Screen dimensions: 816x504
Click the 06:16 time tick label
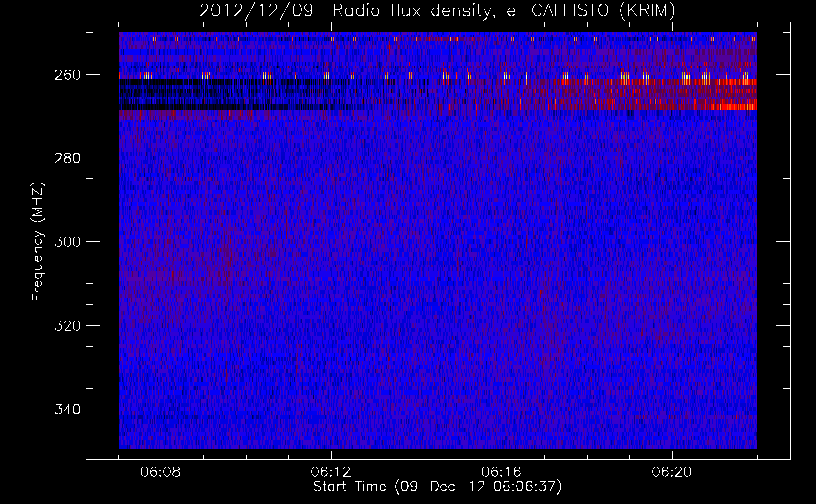[x=502, y=472]
